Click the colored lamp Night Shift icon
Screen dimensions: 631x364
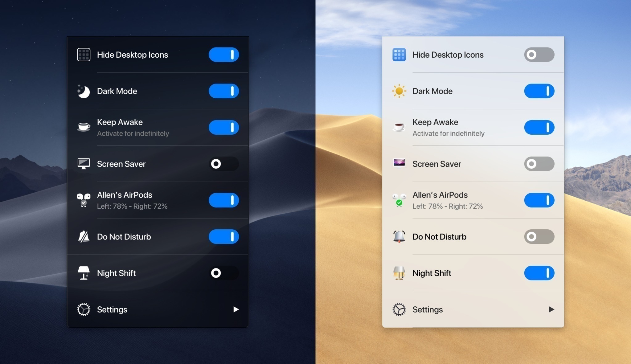399,273
